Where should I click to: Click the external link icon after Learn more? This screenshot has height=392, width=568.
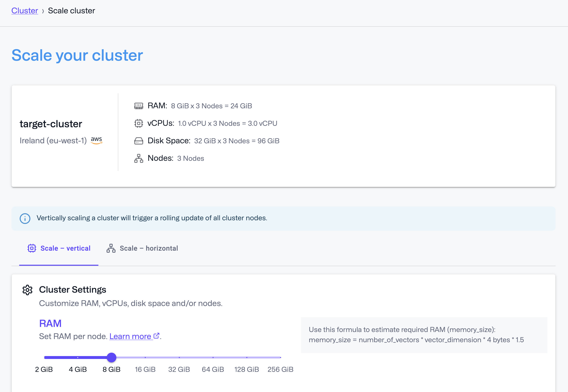point(156,336)
